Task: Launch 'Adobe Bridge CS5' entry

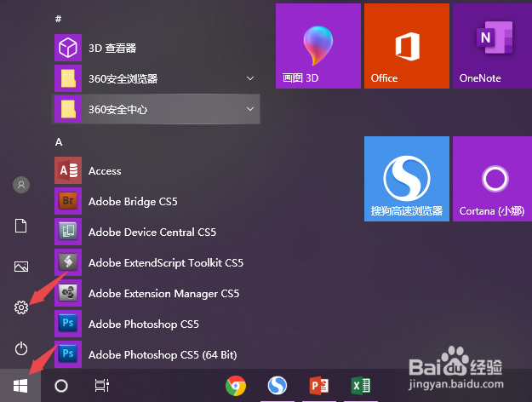Action: pyautogui.click(x=133, y=202)
